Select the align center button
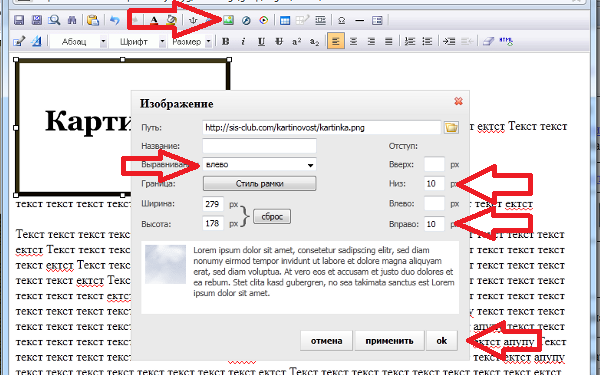Screen dimensions: 600x375 [353, 41]
